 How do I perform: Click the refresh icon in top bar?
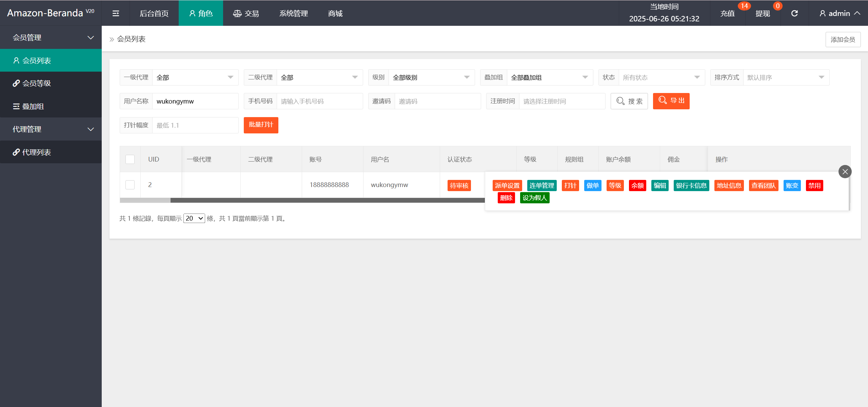794,13
